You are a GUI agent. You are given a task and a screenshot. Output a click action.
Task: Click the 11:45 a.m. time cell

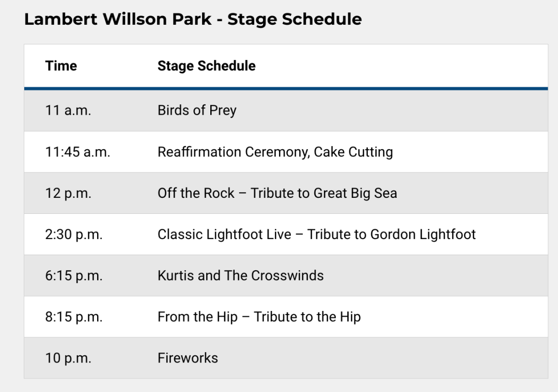click(x=78, y=152)
